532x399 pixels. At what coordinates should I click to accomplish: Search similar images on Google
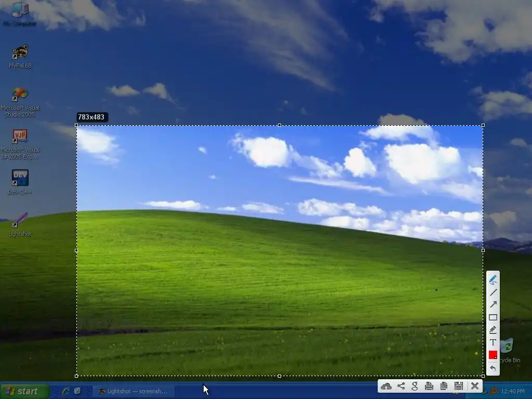pyautogui.click(x=415, y=386)
